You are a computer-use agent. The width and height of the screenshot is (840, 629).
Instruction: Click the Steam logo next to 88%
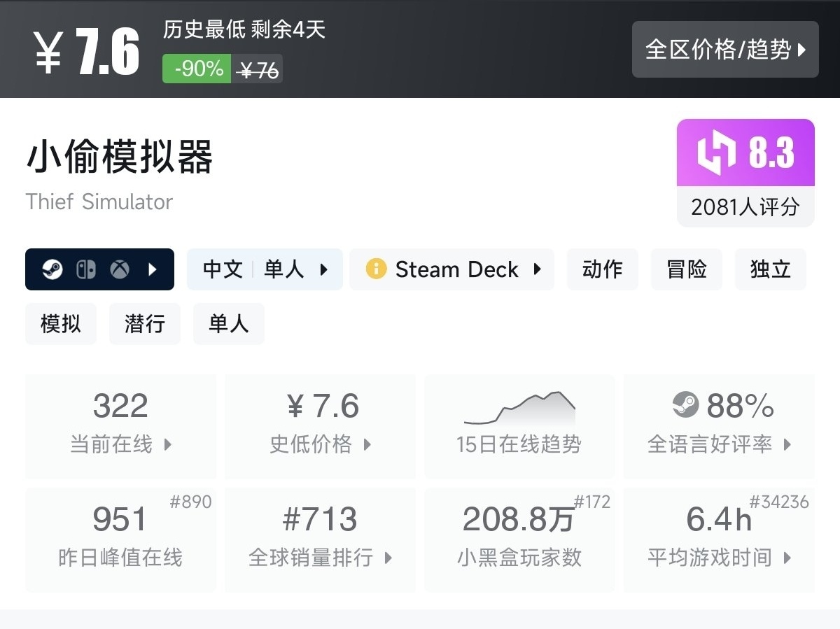[x=685, y=405]
